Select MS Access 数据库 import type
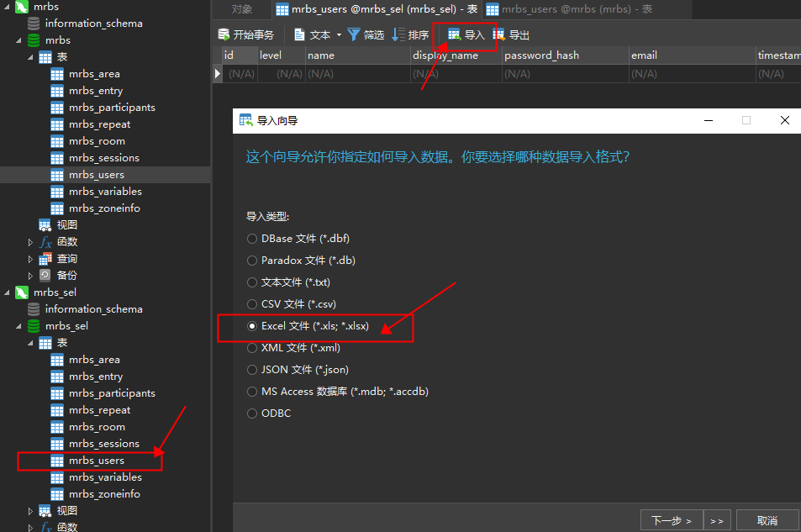801x532 pixels. (251, 392)
